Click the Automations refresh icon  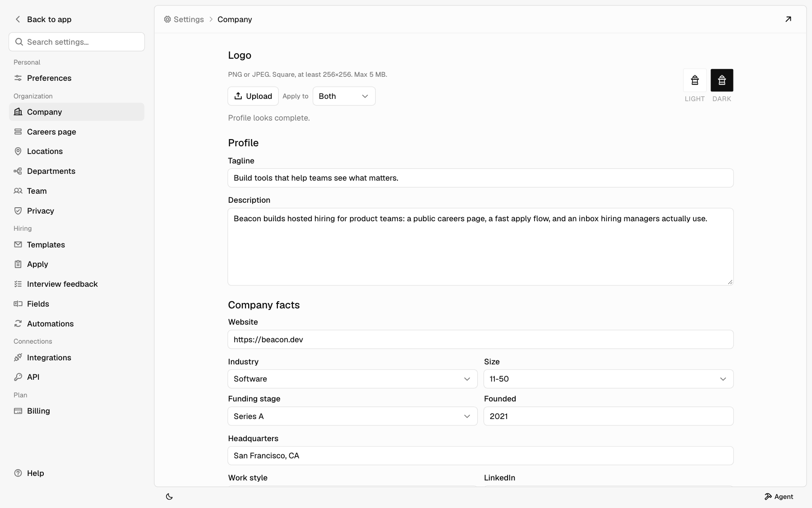click(18, 324)
